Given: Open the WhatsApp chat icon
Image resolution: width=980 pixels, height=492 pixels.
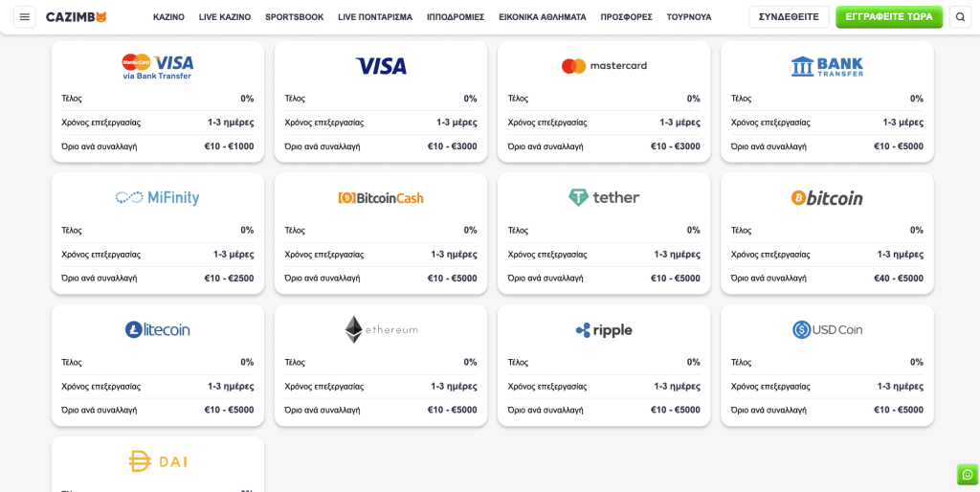Looking at the screenshot, I should coord(967,475).
